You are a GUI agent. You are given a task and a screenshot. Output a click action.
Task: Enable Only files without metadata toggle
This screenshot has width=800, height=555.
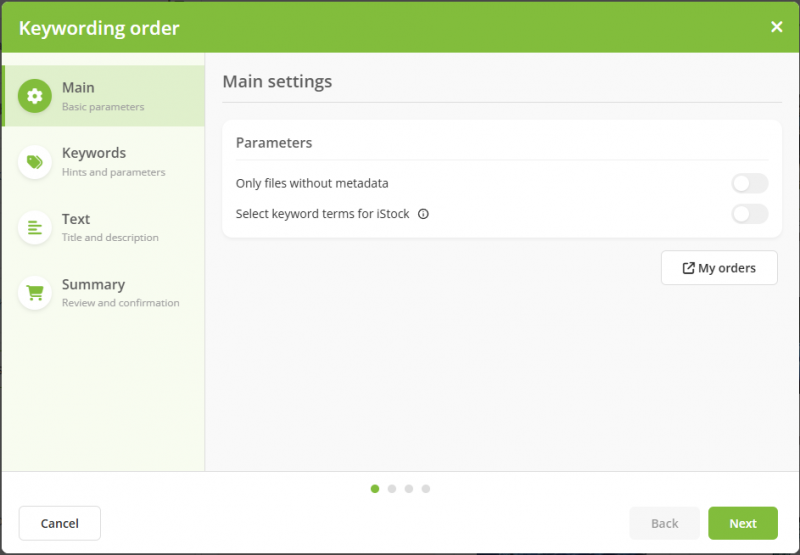tap(750, 184)
